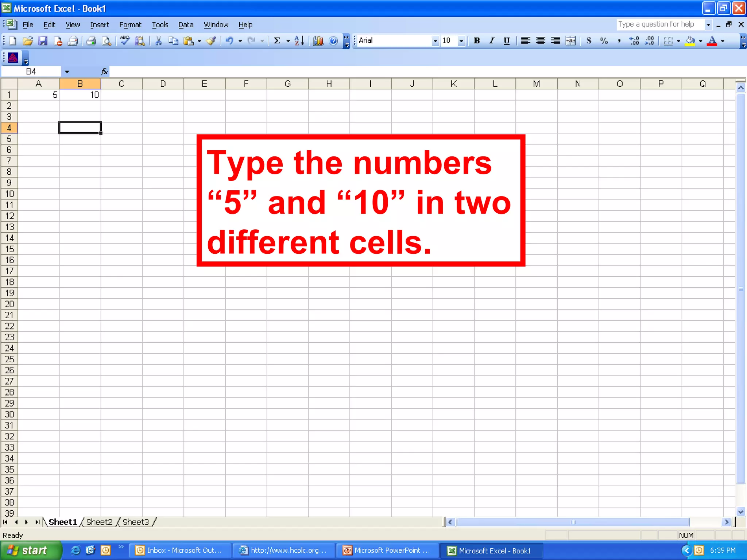Decrease decimal places icon
The image size is (747, 560).
tap(649, 41)
